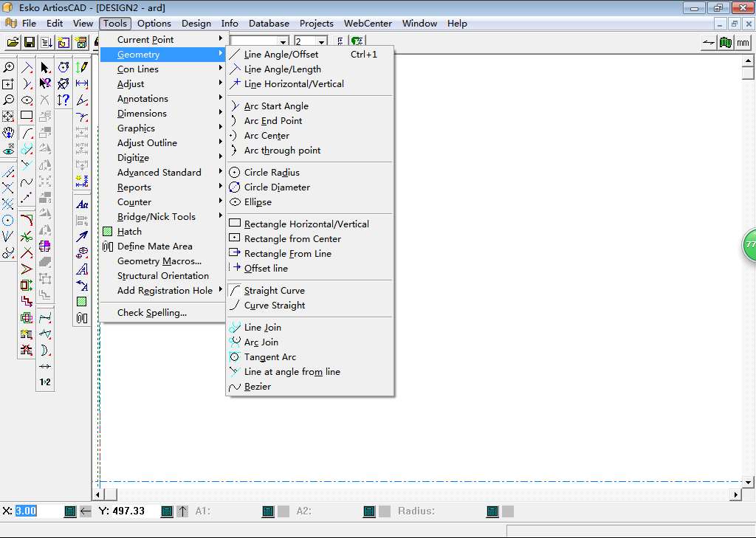
Task: Click the green Hatch tool in toolbar
Action: 82,302
